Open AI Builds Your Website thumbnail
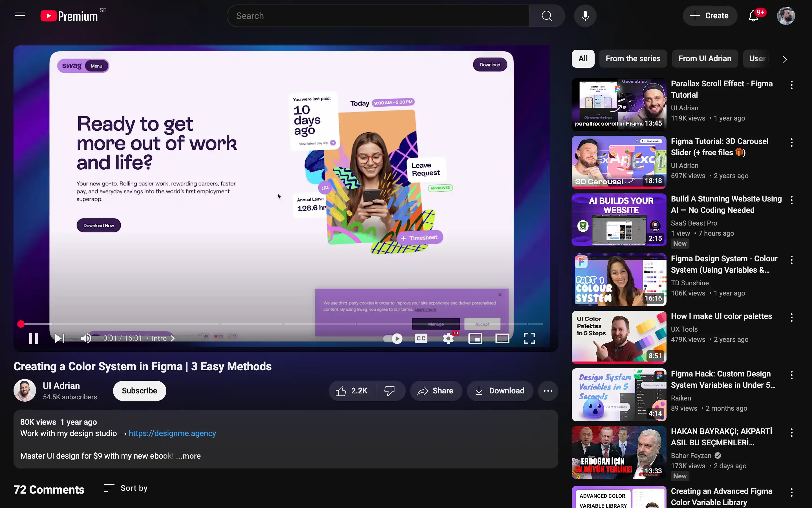The image size is (812, 508). (619, 220)
